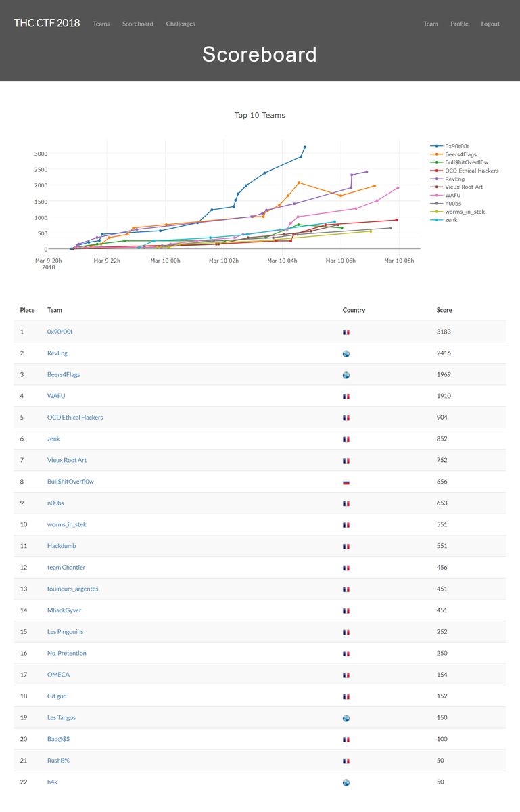Open RushB% team link
The image size is (520, 812).
pyautogui.click(x=58, y=761)
